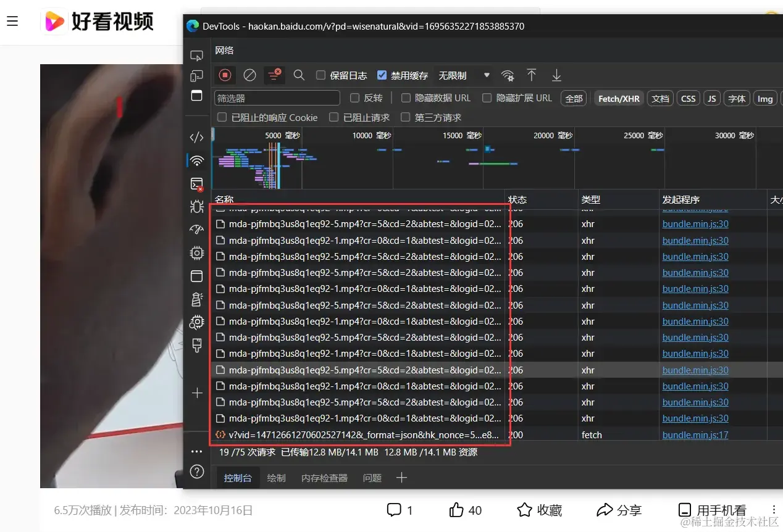Click the export HAR download arrow

tap(556, 75)
